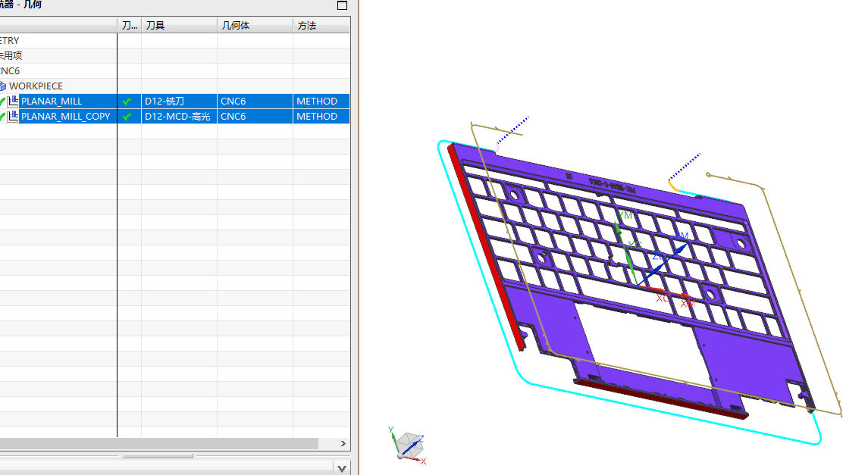868x475 pixels.
Task: Click the PLANAR_MILL operation icon
Action: (x=14, y=102)
